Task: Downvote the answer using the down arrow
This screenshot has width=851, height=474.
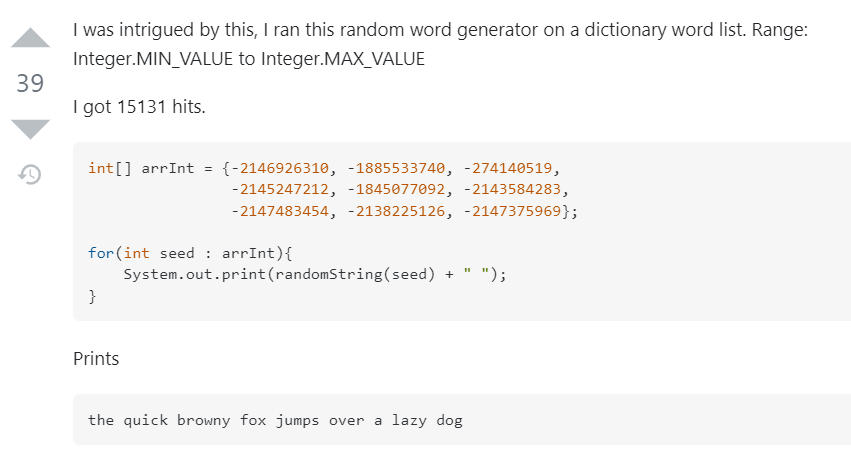Action: pyautogui.click(x=30, y=129)
